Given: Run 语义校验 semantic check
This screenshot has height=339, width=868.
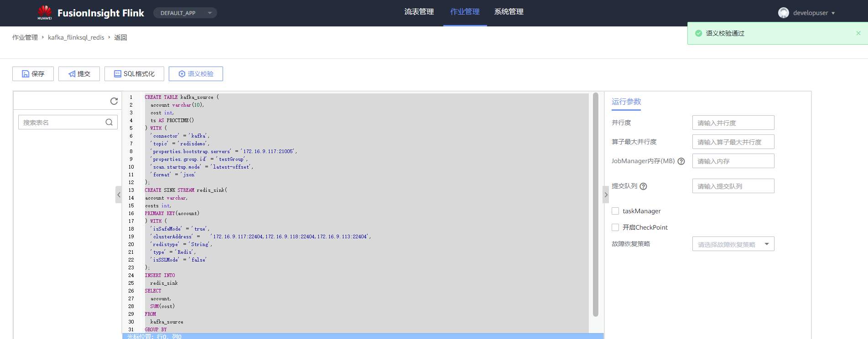Looking at the screenshot, I should coord(196,74).
